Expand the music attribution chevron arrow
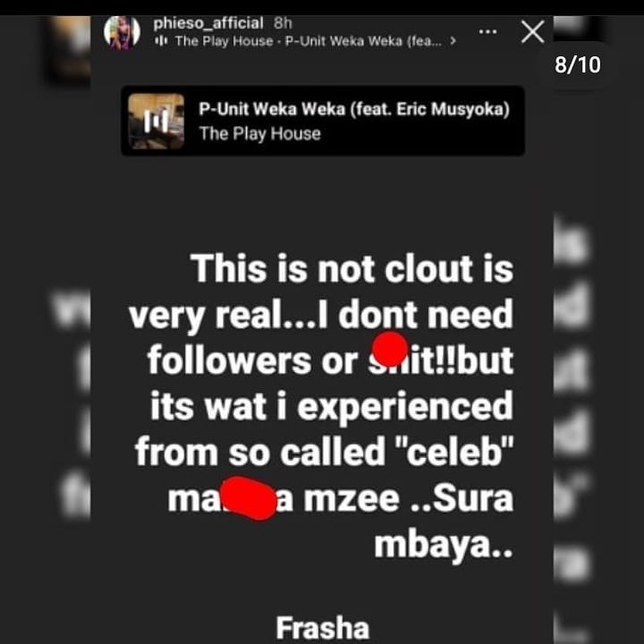 (453, 40)
